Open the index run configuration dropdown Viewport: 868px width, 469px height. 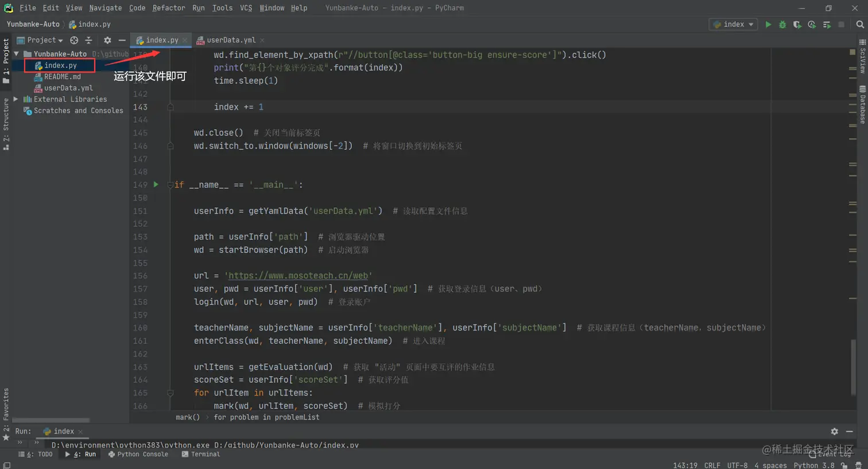coord(734,25)
